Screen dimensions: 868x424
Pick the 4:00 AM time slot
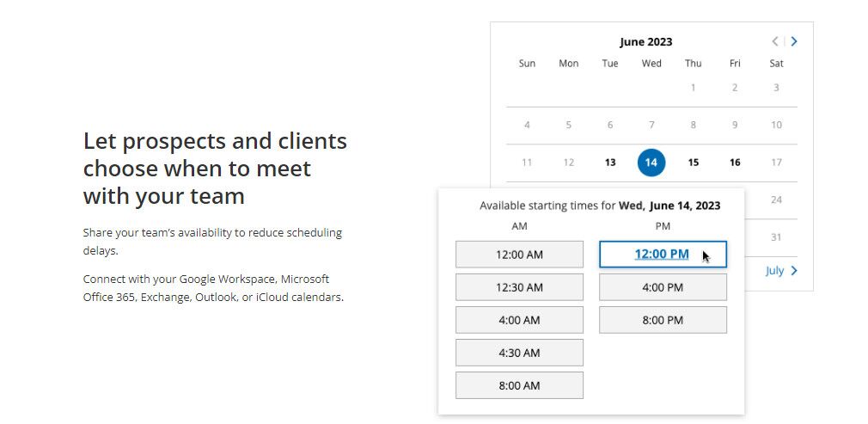click(x=519, y=320)
